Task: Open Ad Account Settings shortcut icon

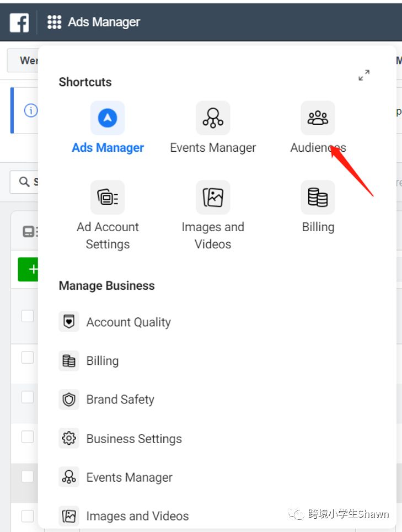Action: [x=108, y=197]
